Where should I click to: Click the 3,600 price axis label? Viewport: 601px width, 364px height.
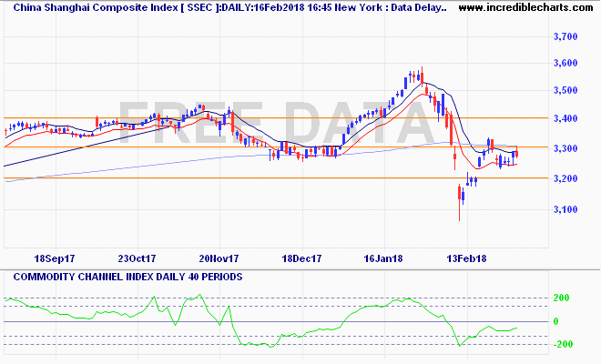coord(565,63)
